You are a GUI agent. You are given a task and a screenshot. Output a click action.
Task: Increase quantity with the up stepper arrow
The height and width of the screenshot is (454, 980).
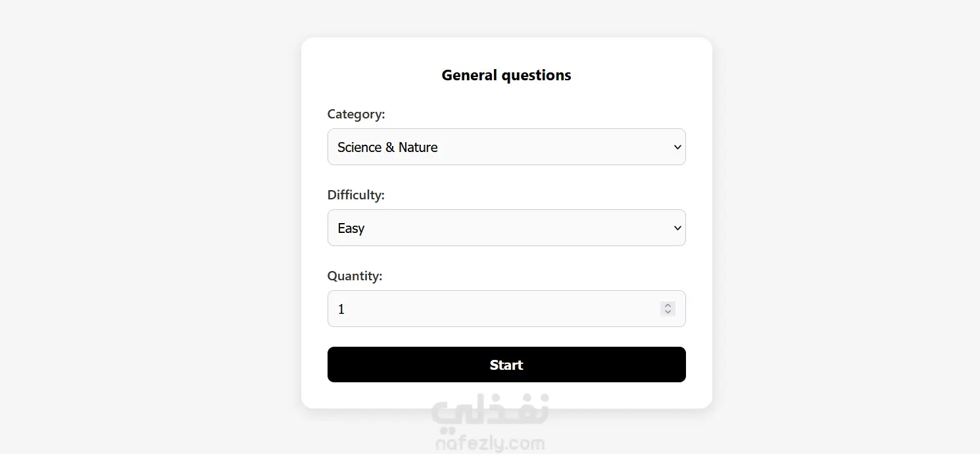(x=668, y=305)
